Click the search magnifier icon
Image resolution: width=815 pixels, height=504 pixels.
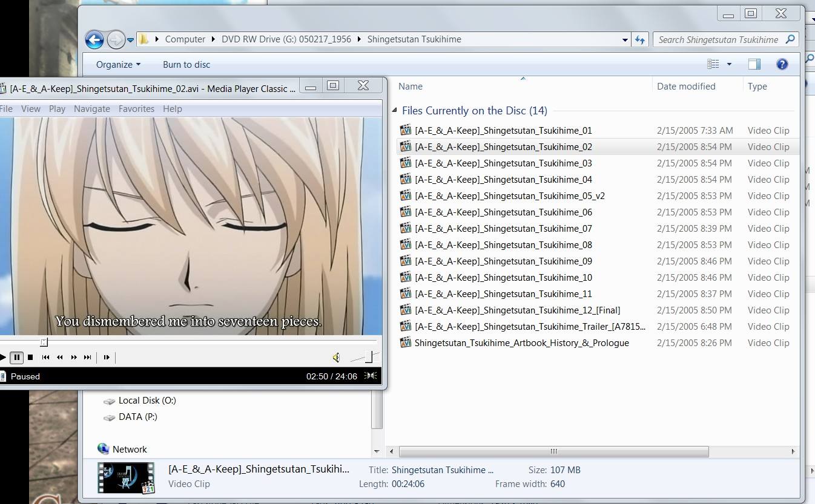(x=790, y=39)
